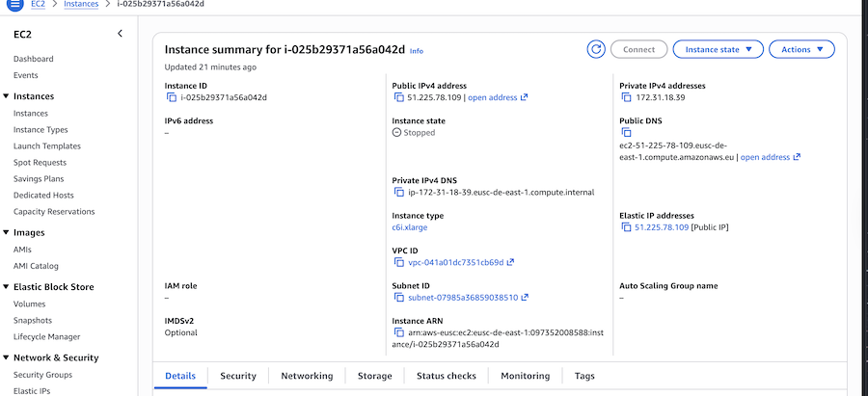Screen dimensions: 868x396
Task: Click external link icon beside VPC ID
Action: pyautogui.click(x=510, y=262)
